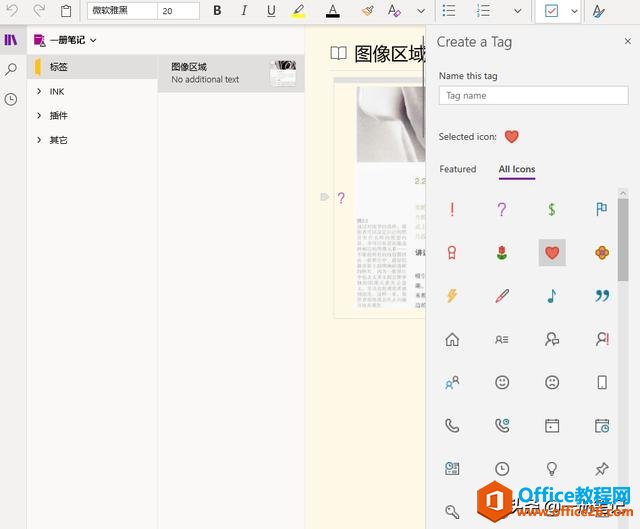Choose the red exclamation mark icon
This screenshot has height=529, width=640.
tap(452, 209)
